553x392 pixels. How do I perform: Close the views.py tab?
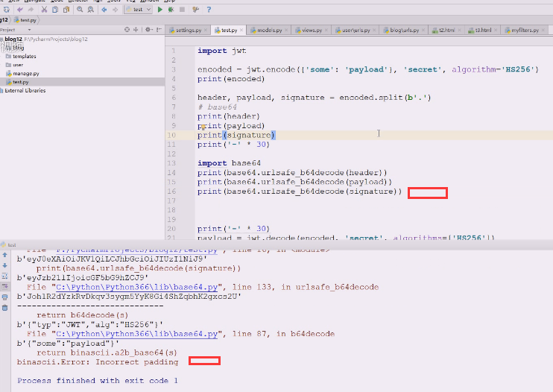(x=326, y=31)
